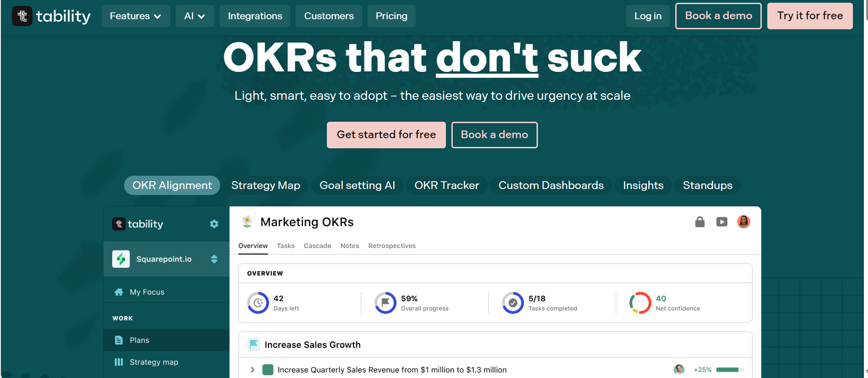Image resolution: width=868 pixels, height=378 pixels.
Task: Select the Strategy map columns icon
Action: click(119, 362)
